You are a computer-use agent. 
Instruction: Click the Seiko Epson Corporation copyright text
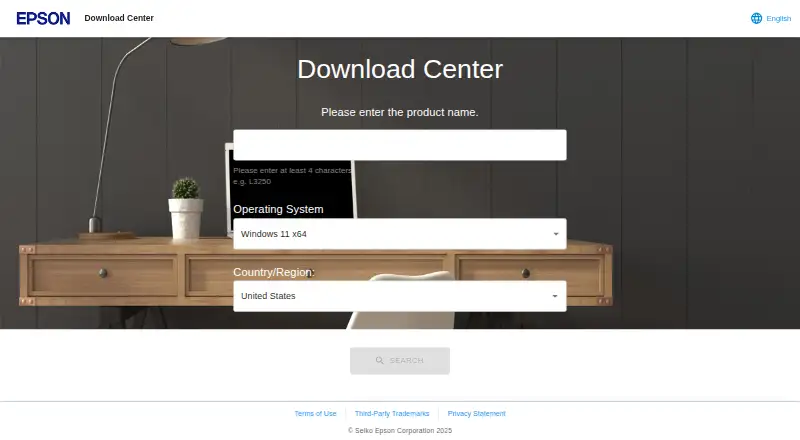[x=400, y=430]
